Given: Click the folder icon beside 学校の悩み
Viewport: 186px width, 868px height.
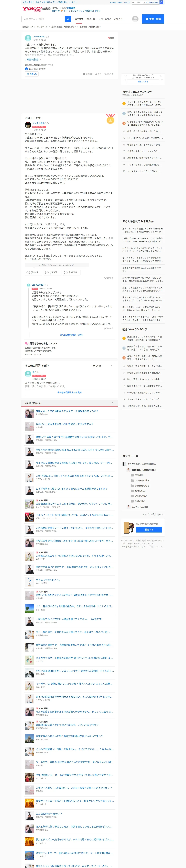Looking at the screenshot, I should pos(132,501).
